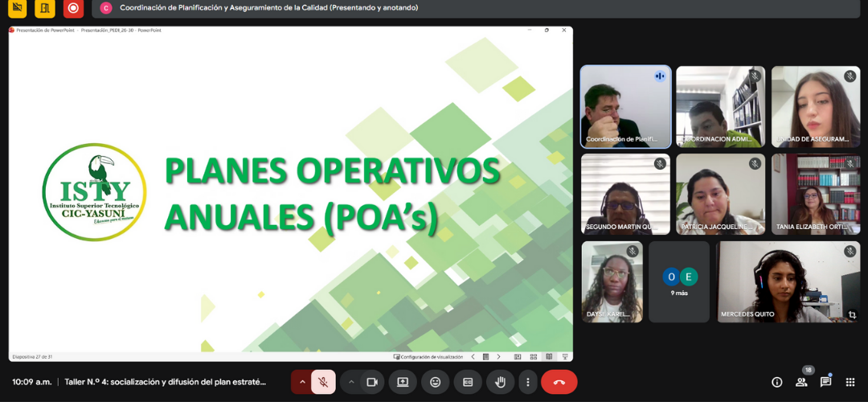
Task: Expand video settings arrow beside camera
Action: 351,382
